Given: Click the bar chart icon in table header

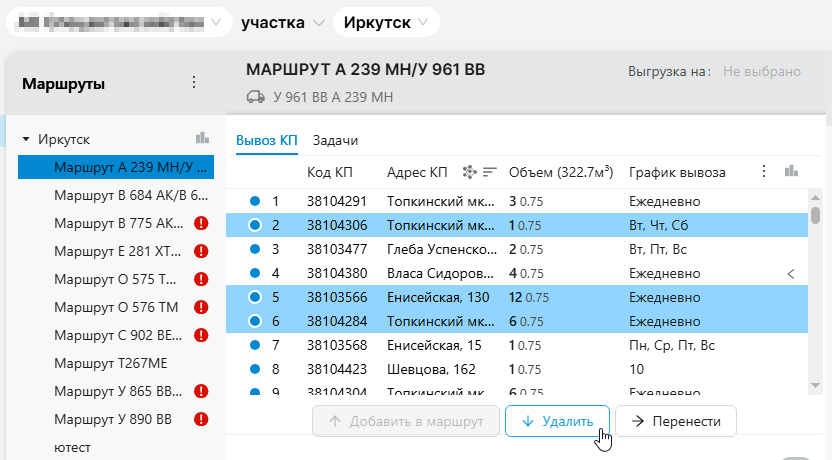Looking at the screenshot, I should click(792, 171).
